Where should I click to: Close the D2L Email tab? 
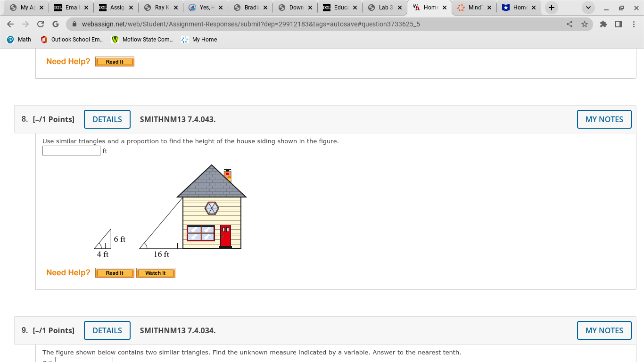[86, 8]
